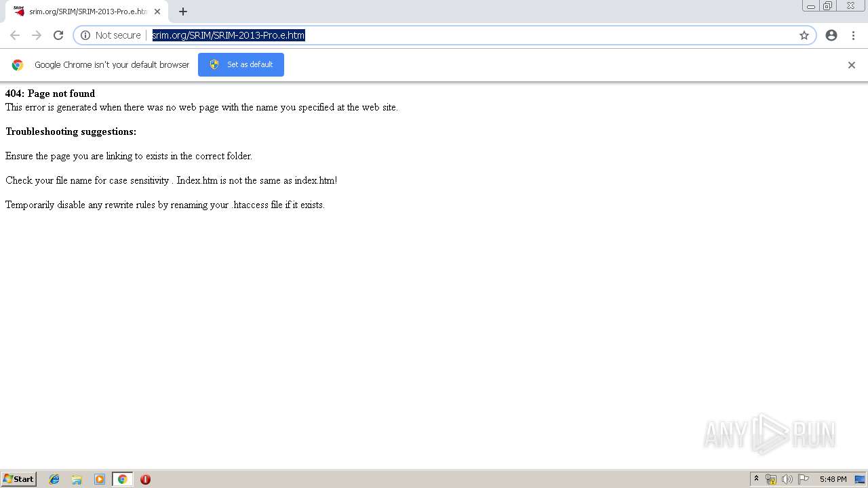Go back to the previous page
The width and height of the screenshot is (868, 488).
(15, 35)
